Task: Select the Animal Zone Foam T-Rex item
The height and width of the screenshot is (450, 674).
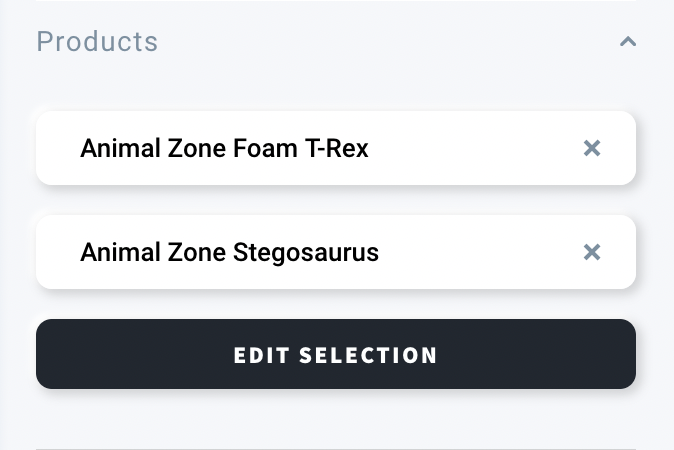Action: (x=224, y=149)
